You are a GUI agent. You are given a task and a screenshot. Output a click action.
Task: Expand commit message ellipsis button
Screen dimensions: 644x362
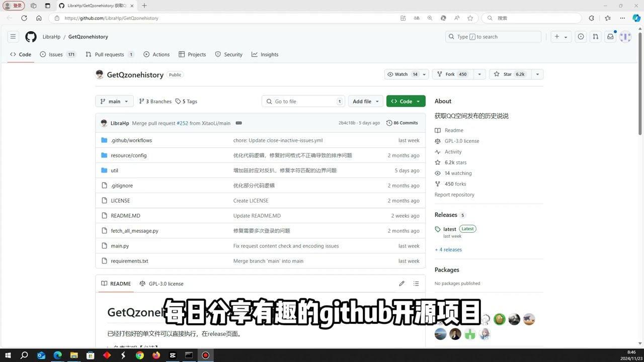tap(238, 123)
